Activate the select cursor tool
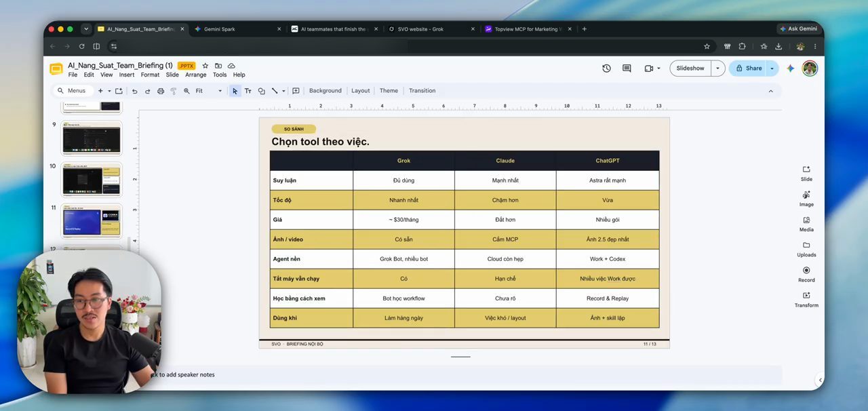This screenshot has width=868, height=411. pos(235,91)
